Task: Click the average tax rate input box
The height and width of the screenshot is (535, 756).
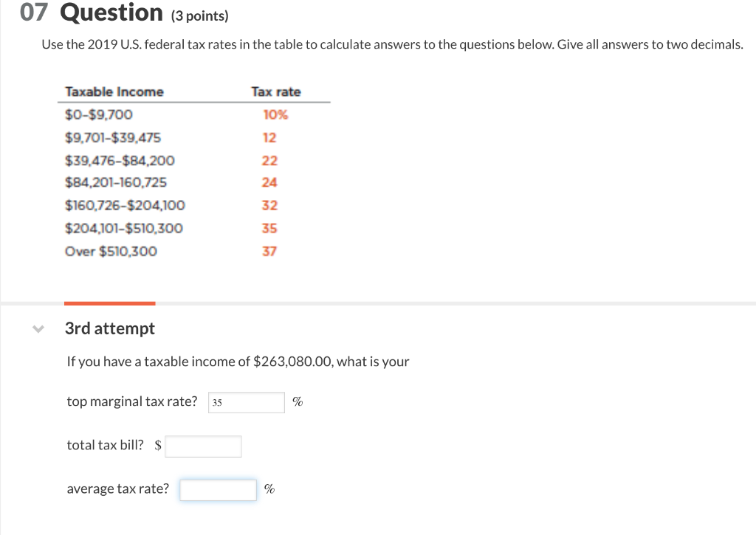Action: [218, 489]
